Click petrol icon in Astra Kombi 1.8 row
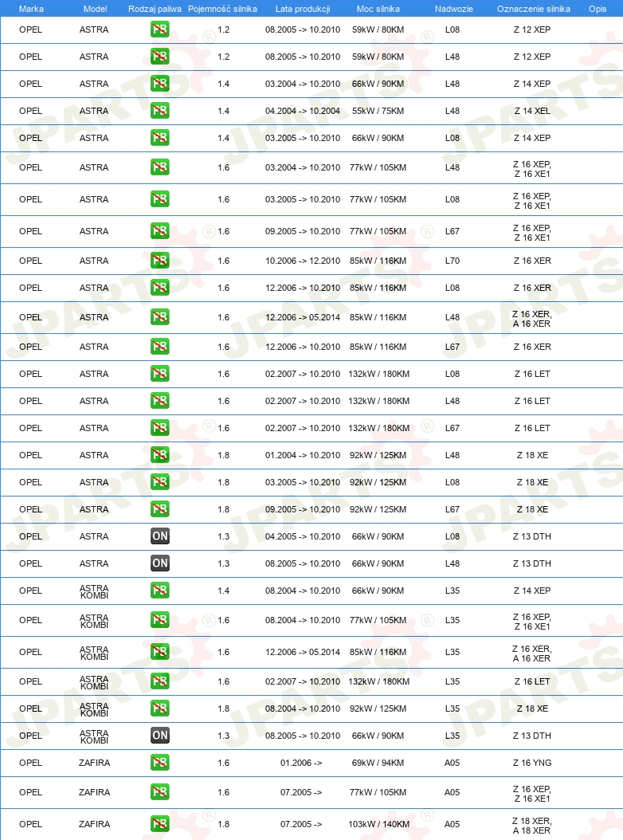 [x=159, y=709]
